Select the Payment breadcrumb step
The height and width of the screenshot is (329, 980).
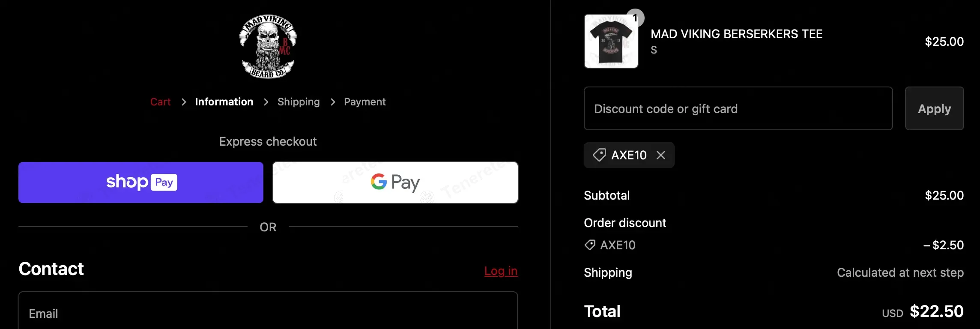pyautogui.click(x=365, y=102)
